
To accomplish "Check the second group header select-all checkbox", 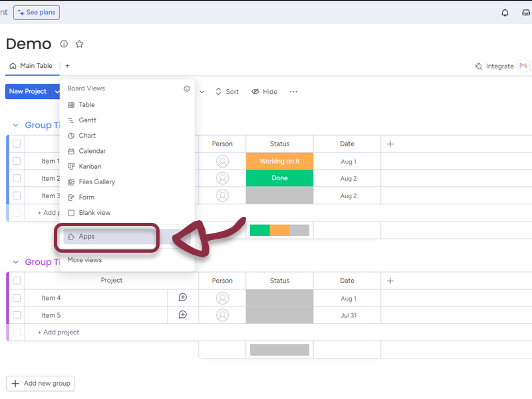I will click(x=17, y=281).
